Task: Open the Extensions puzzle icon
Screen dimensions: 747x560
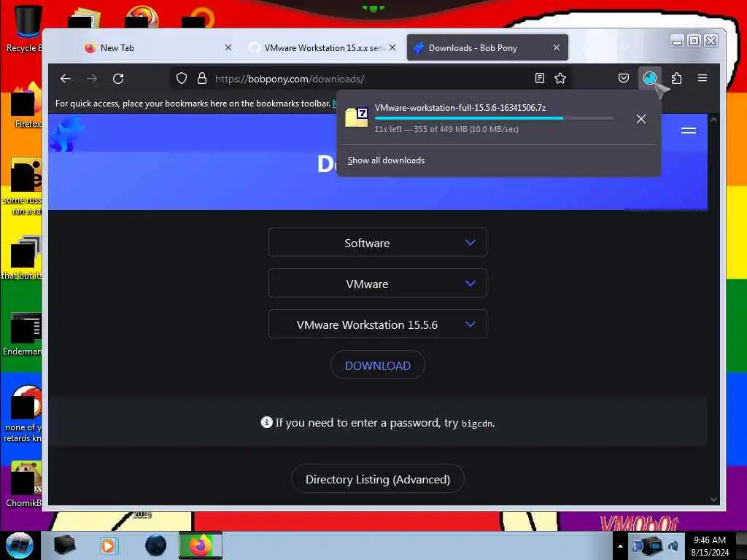Action: click(676, 78)
